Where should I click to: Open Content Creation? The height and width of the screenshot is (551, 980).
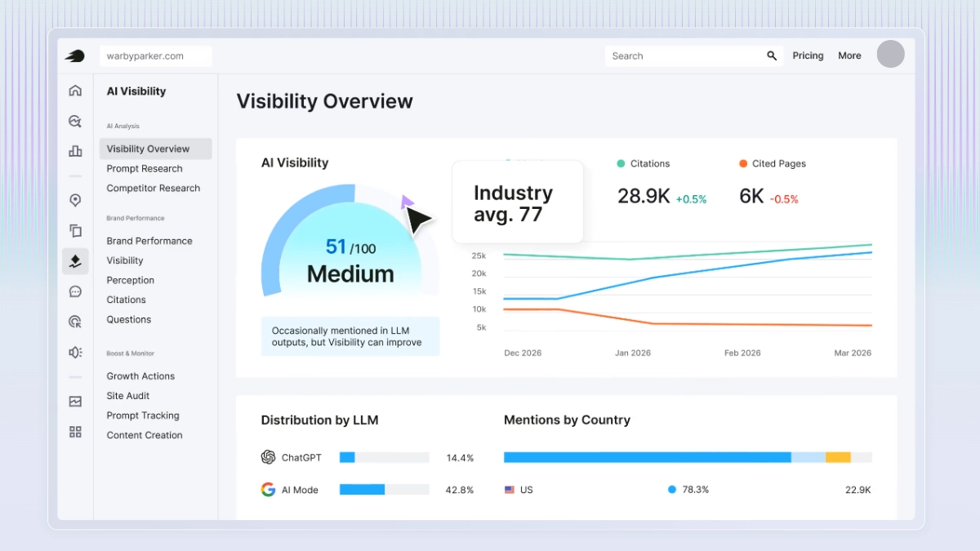[145, 435]
